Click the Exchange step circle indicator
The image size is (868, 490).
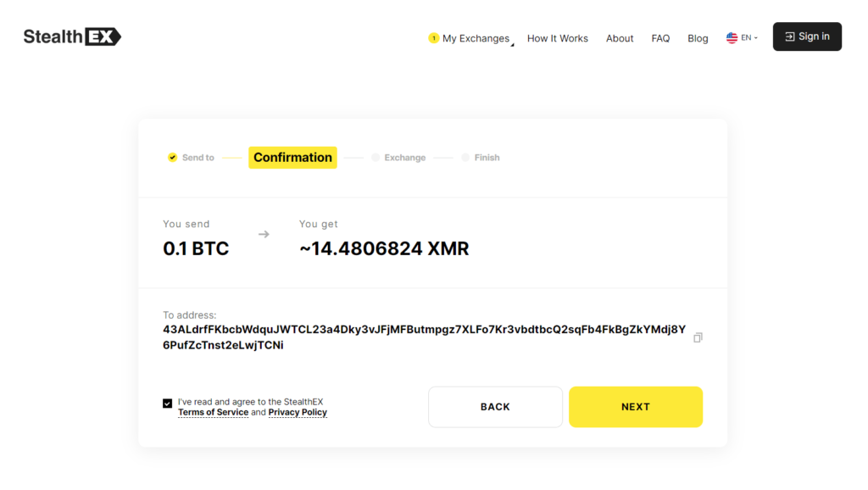click(376, 158)
